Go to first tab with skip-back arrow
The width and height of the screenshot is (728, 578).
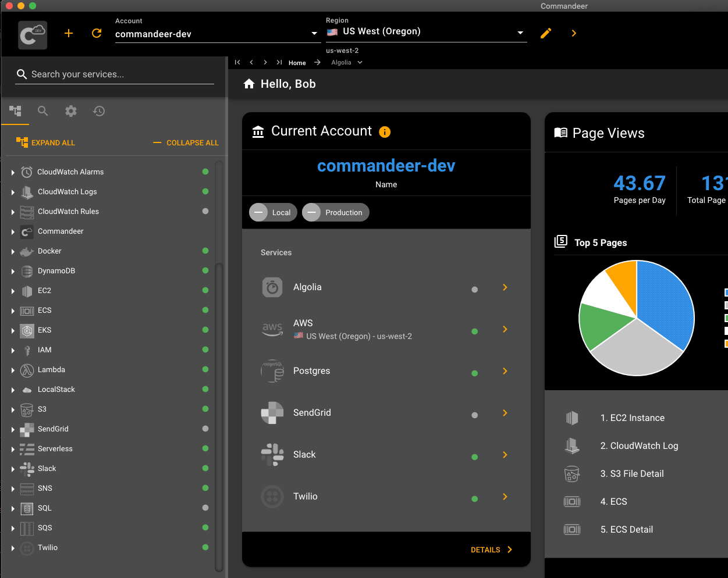(237, 62)
